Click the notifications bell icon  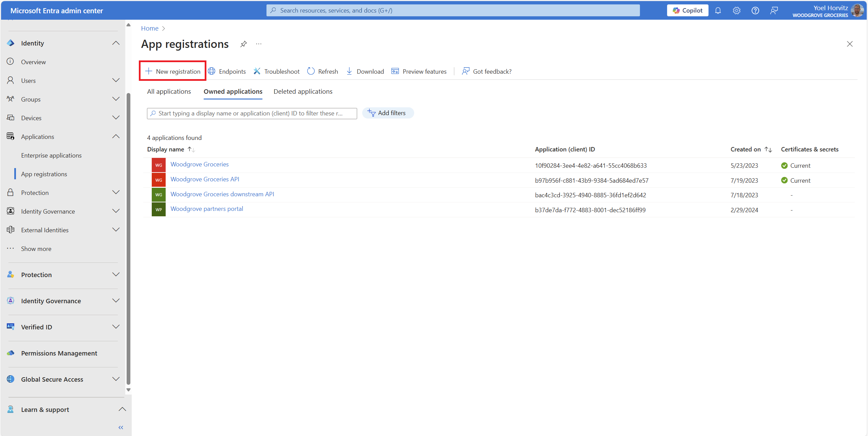(718, 11)
